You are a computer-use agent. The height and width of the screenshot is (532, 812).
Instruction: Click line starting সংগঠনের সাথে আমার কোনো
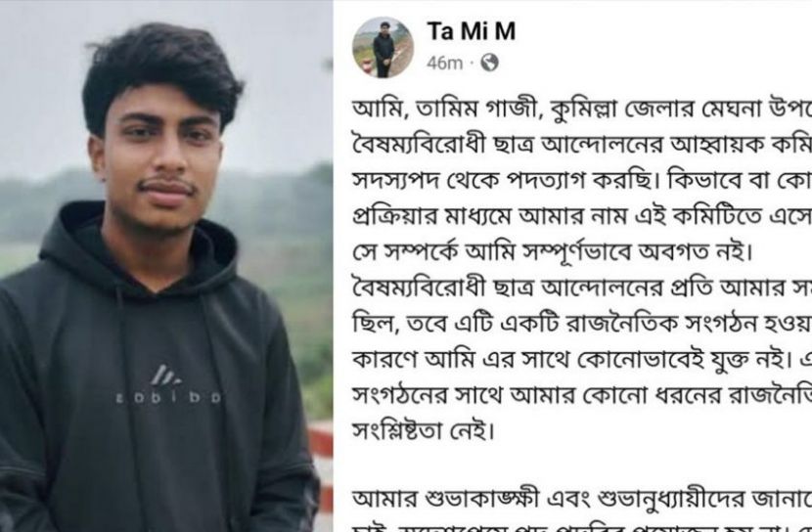582,395
